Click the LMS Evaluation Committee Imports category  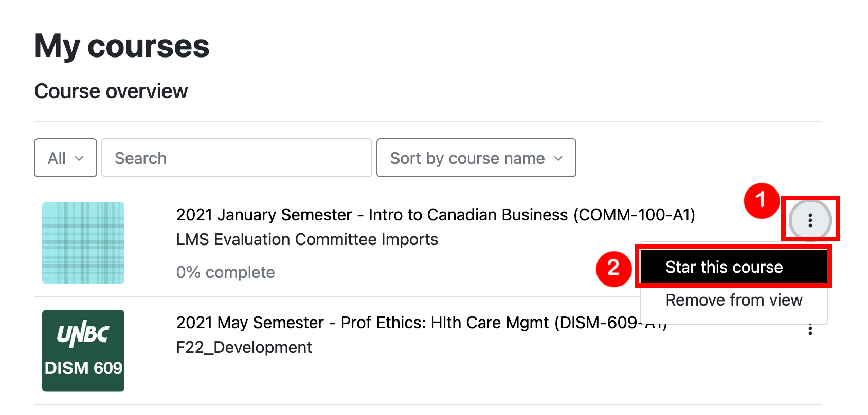[x=307, y=239]
